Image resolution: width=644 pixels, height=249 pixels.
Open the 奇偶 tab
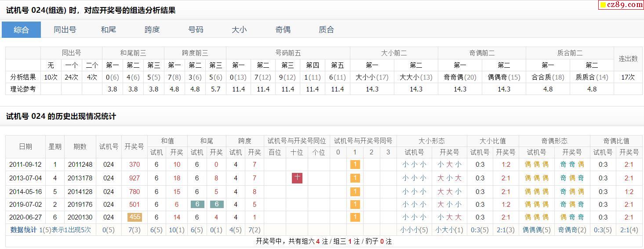[283, 30]
